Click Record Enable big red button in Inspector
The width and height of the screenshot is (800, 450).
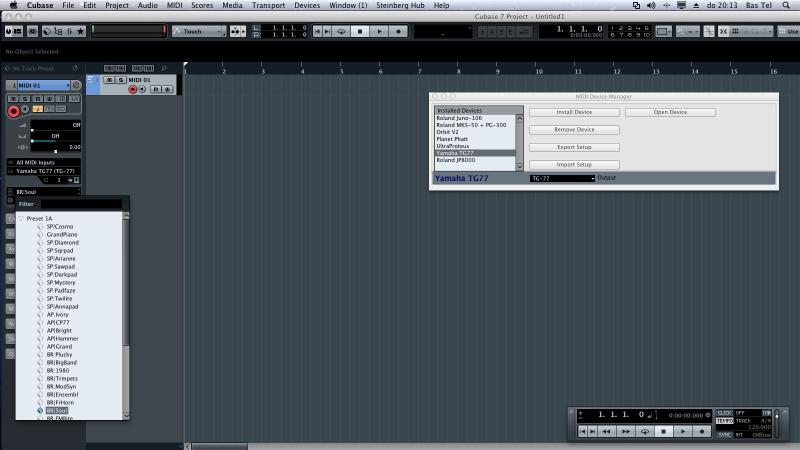point(14,111)
